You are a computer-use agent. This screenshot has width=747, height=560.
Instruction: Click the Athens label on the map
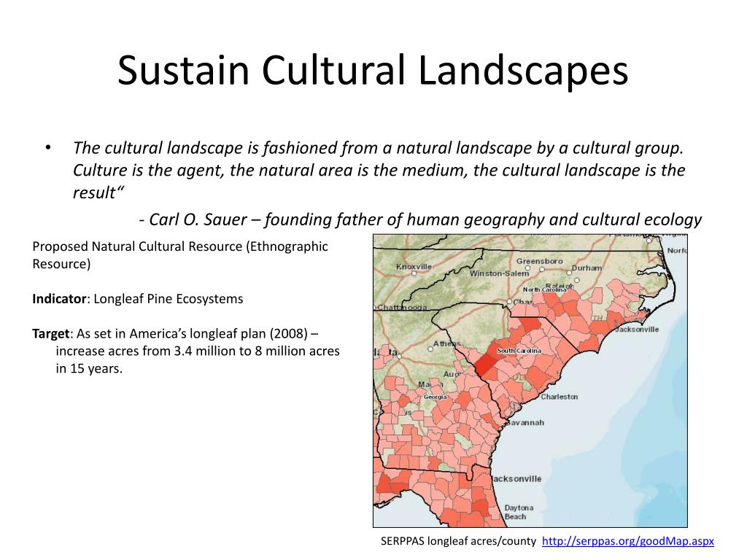pyautogui.click(x=447, y=343)
